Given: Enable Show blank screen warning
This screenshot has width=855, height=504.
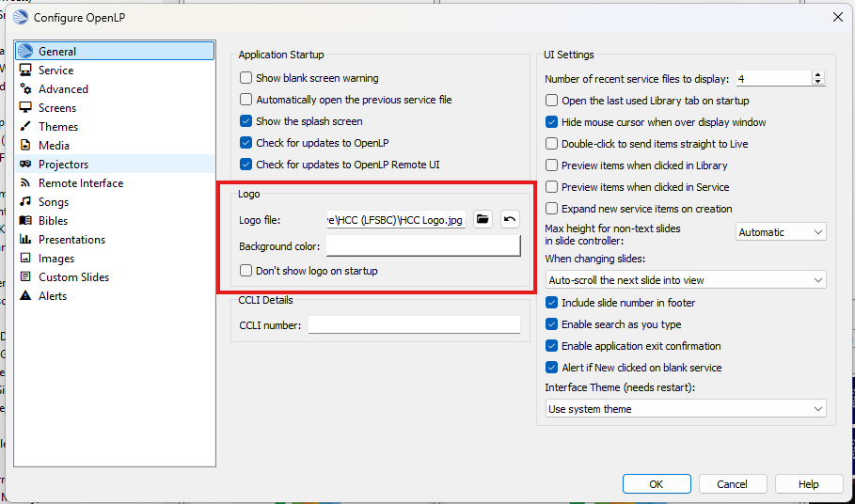Looking at the screenshot, I should click(246, 78).
